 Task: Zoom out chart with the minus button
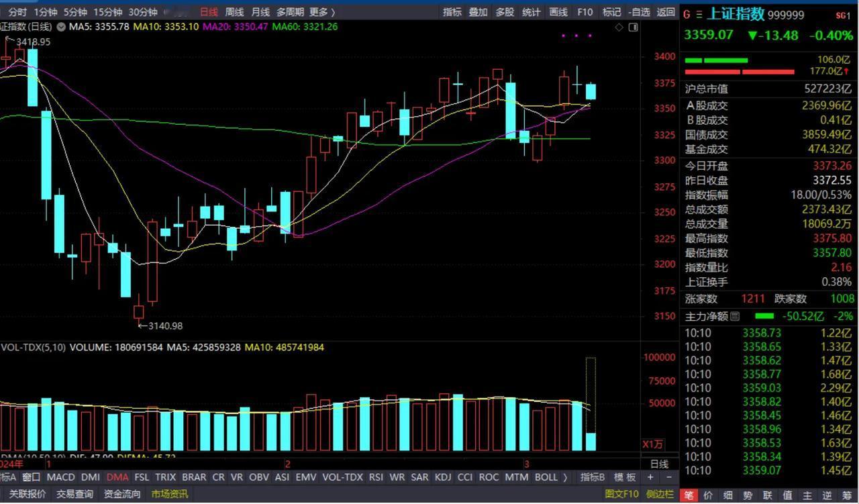click(668, 477)
